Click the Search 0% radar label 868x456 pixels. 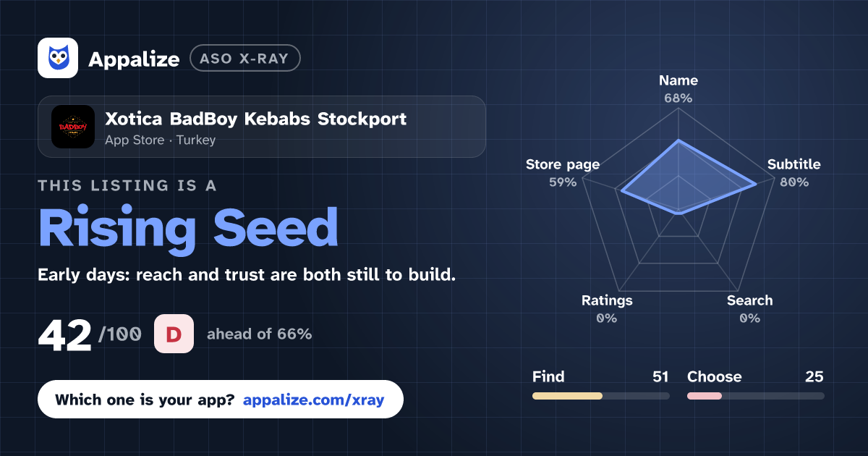pos(749,309)
